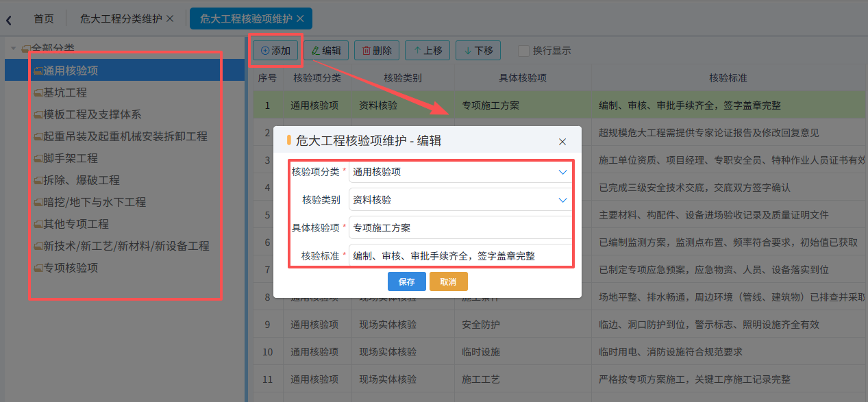Click 临时用电、消防设施符合规范要求 cell
The height and width of the screenshot is (402, 868).
coord(729,352)
